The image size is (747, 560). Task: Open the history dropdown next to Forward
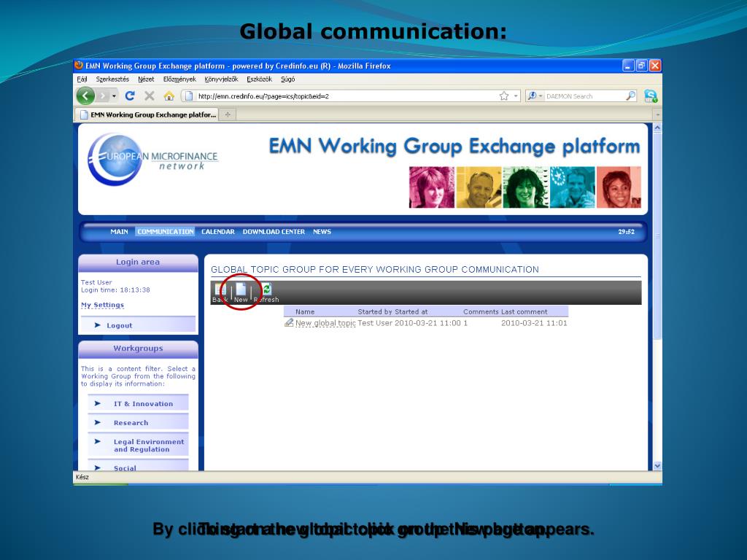[115, 96]
